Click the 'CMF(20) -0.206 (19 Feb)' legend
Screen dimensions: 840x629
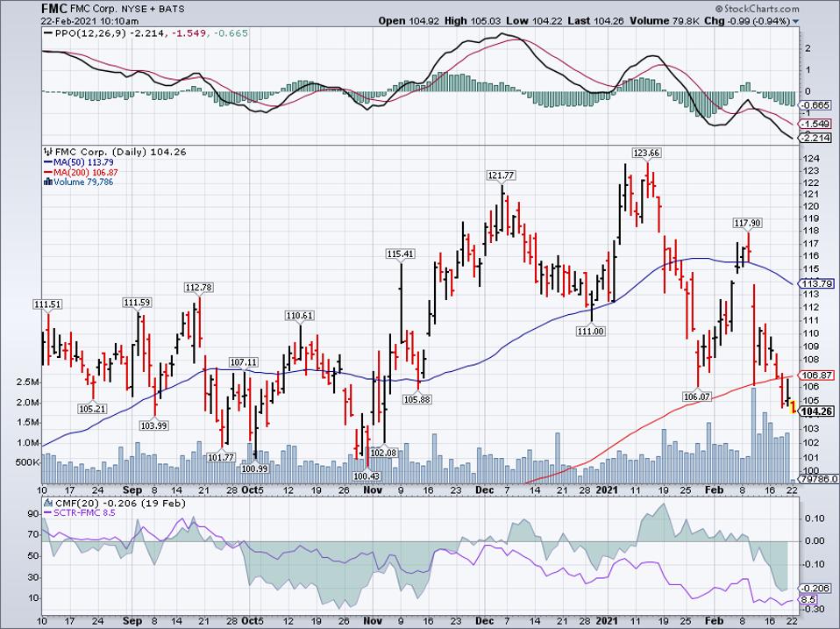click(120, 503)
